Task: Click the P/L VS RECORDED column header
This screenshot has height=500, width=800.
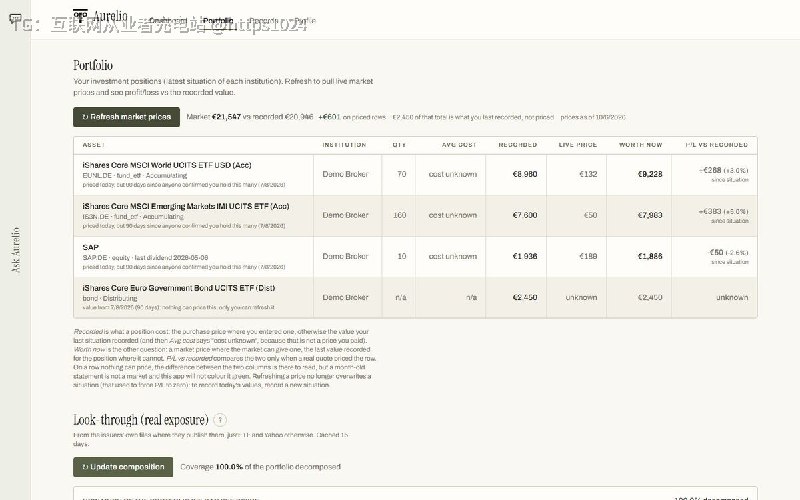Action: point(717,145)
